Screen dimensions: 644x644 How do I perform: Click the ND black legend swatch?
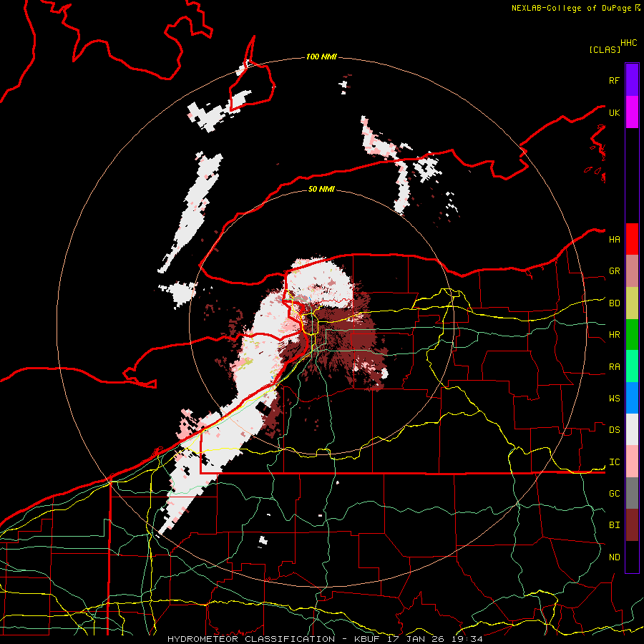click(632, 557)
